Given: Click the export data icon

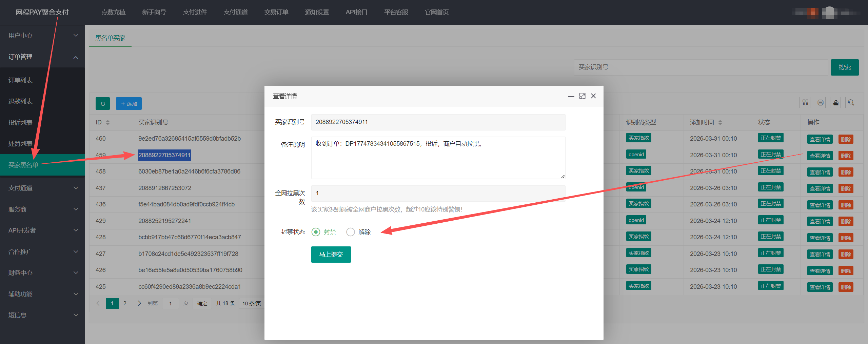Looking at the screenshot, I should click(x=836, y=102).
